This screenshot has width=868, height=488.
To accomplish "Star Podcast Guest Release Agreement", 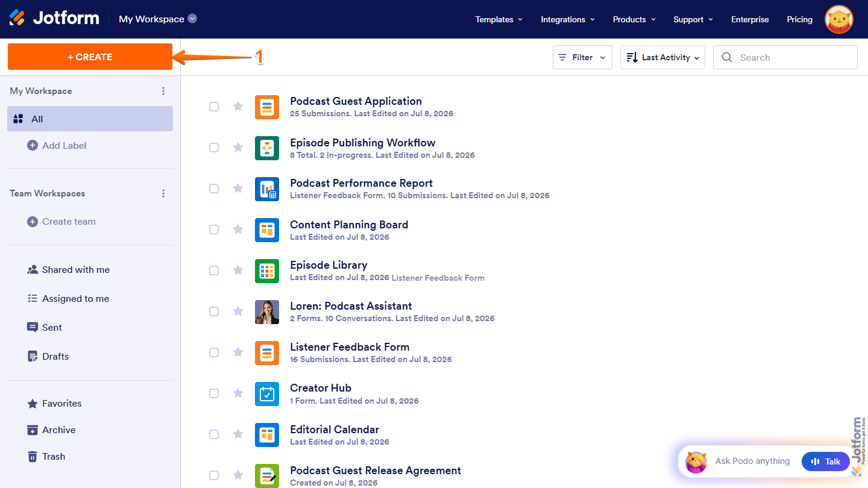I will 238,475.
